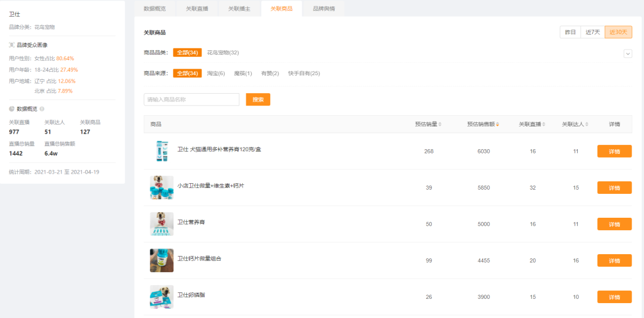Open 详情 for 卫仕卵磷脂 row

(x=614, y=297)
